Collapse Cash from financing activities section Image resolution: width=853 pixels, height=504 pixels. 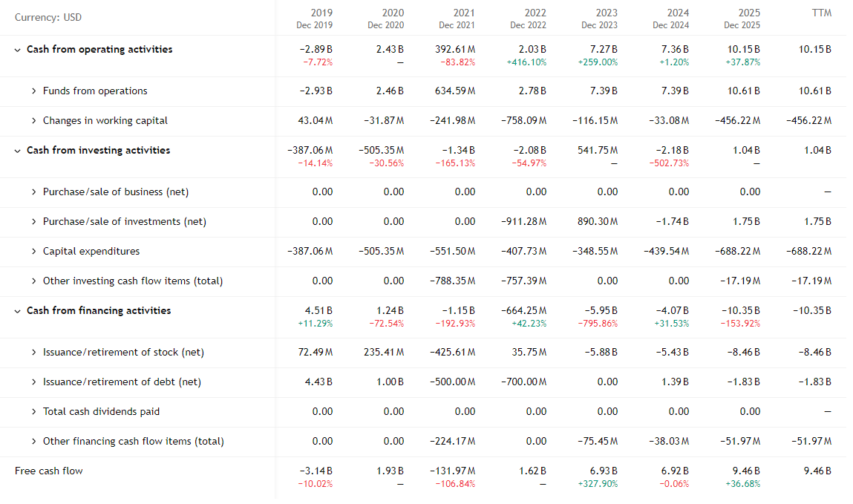coord(18,311)
